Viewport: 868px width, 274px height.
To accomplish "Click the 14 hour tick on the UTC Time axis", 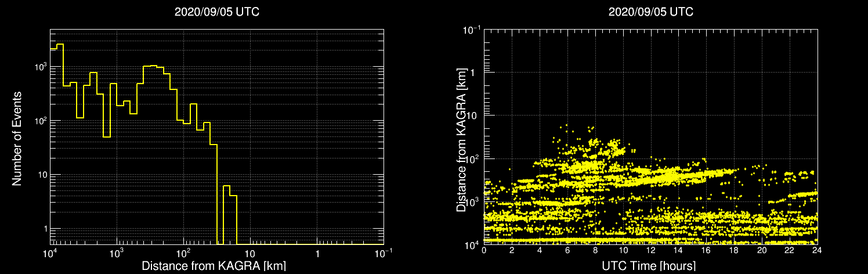I will coord(678,251).
